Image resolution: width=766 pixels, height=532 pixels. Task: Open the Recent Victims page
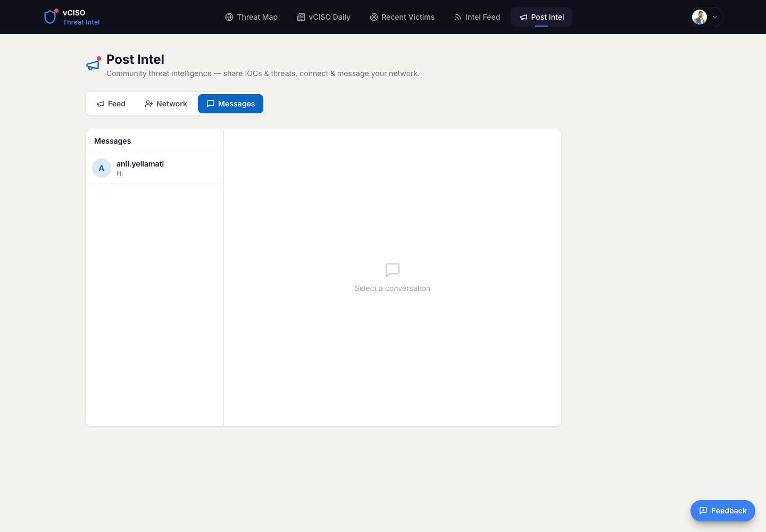click(402, 17)
